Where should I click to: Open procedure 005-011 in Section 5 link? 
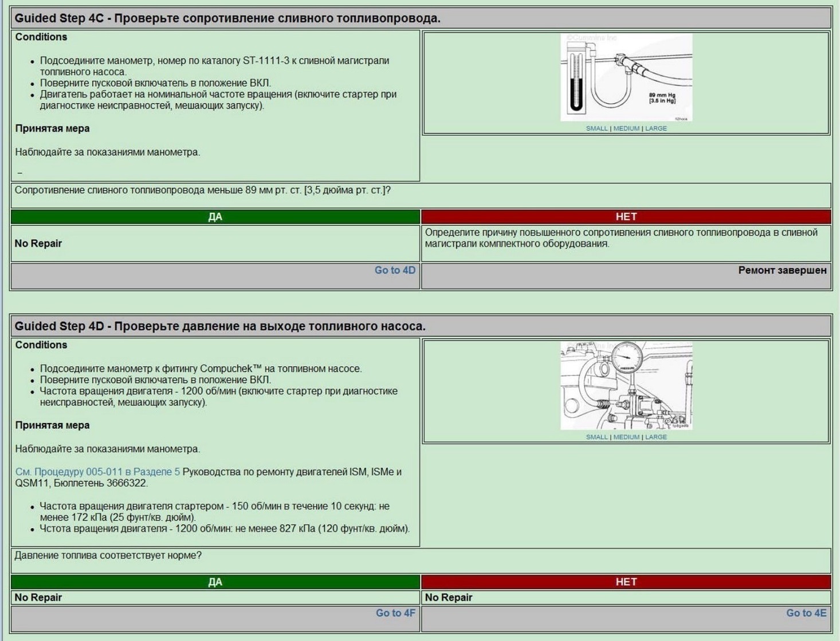(x=97, y=472)
